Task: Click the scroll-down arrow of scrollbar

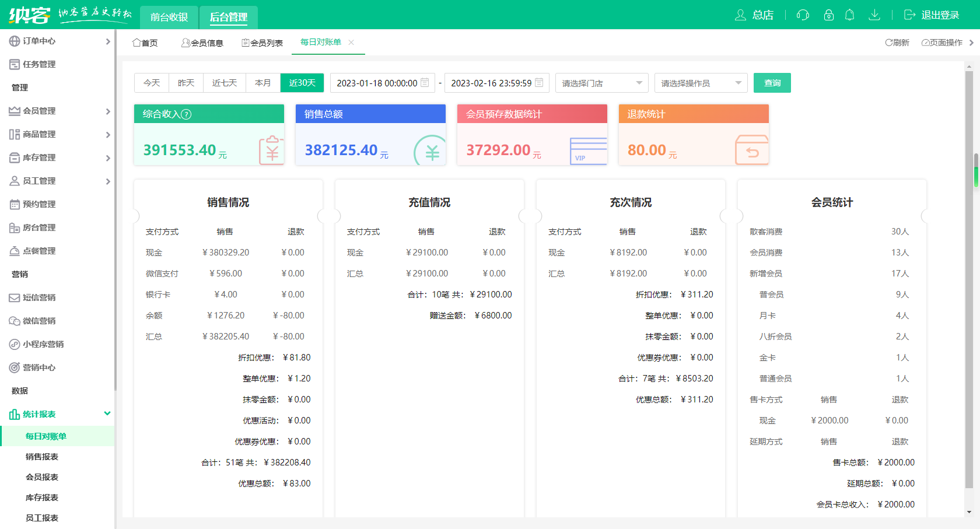Action: (969, 512)
